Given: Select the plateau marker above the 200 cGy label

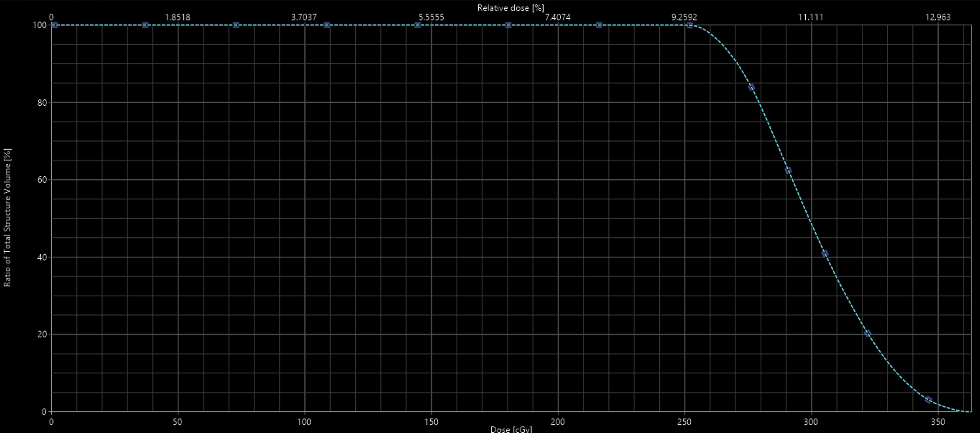Looking at the screenshot, I should coord(599,25).
